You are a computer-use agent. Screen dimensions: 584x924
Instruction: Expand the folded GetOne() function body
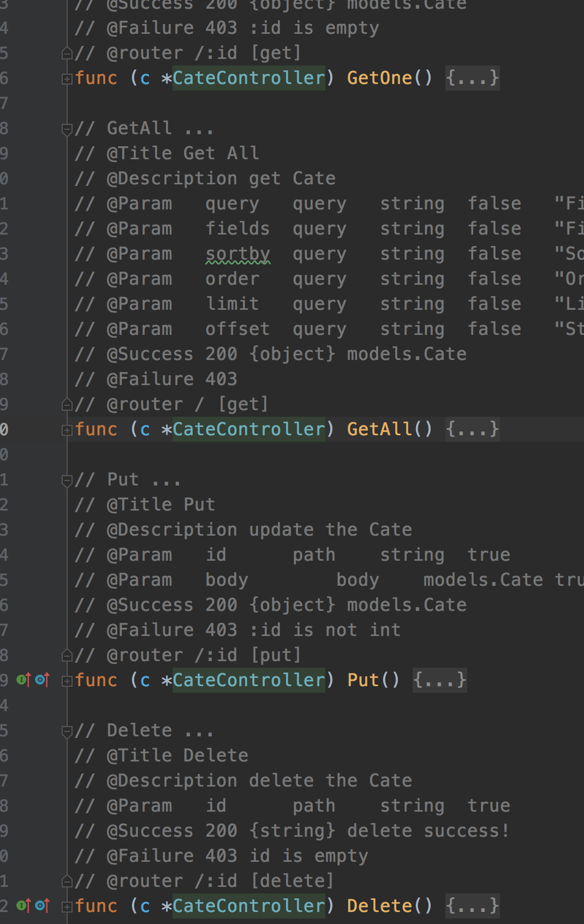(x=67, y=79)
